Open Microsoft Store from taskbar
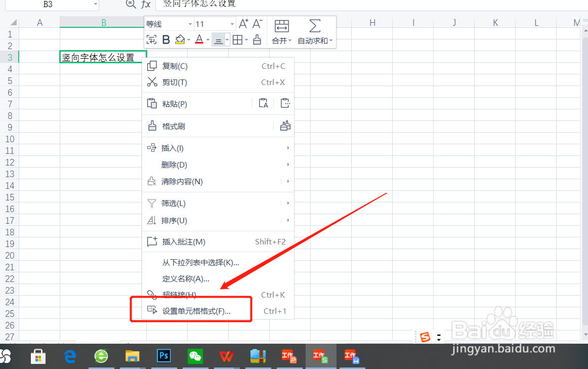 [x=38, y=356]
